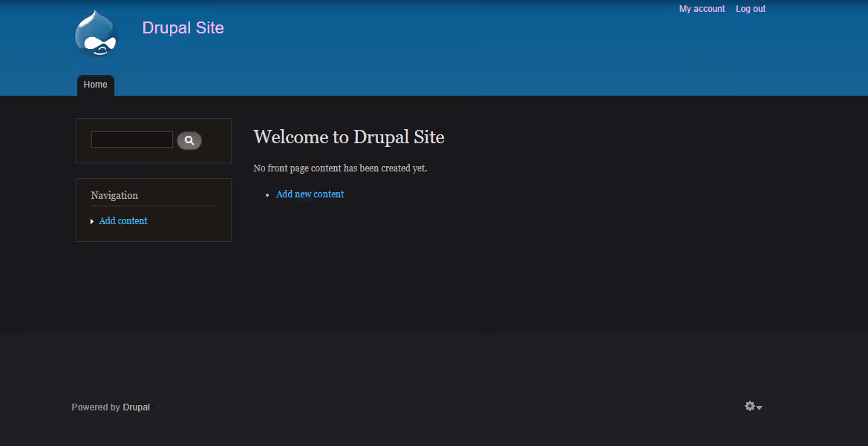Click the Powered by footer text

pyautogui.click(x=96, y=407)
